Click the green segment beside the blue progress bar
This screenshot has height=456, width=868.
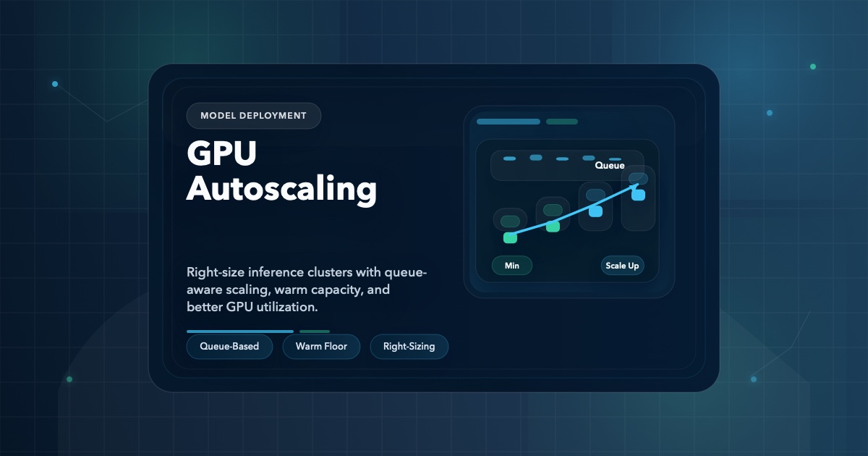point(314,332)
